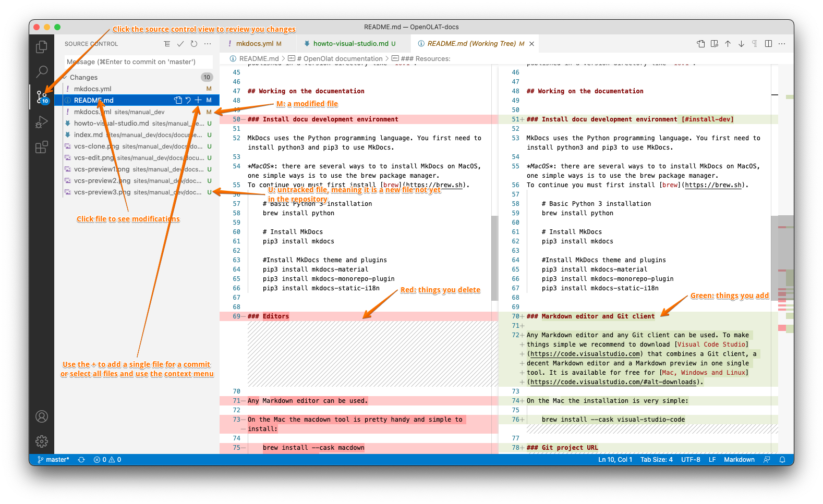Open the Explorer view in activity bar
The height and width of the screenshot is (504, 823).
[42, 47]
